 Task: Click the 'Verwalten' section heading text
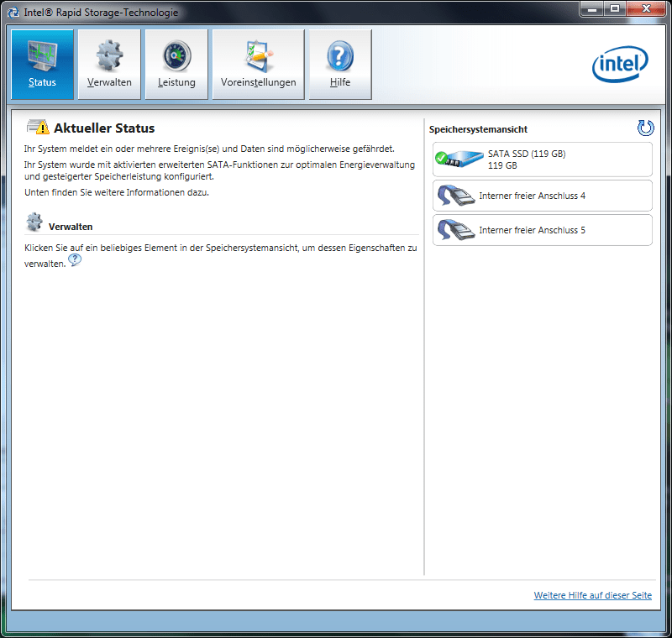tap(71, 227)
